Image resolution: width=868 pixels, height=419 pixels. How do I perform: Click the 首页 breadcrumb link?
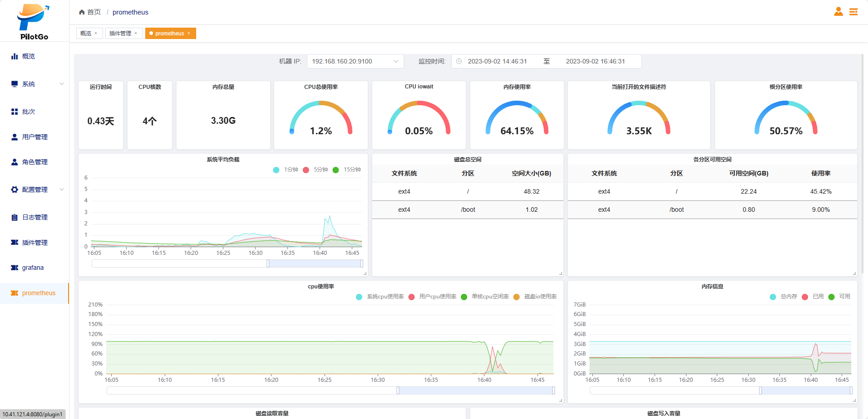coord(94,12)
